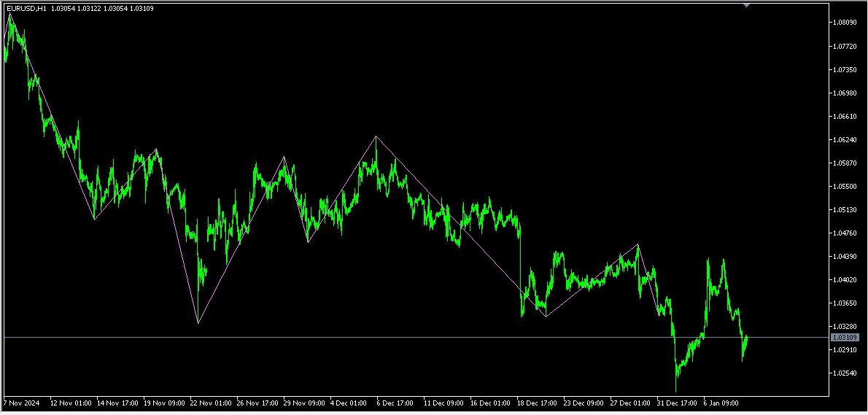Click price scale label 1.03650
This screenshot has height=415, width=868.
click(845, 303)
